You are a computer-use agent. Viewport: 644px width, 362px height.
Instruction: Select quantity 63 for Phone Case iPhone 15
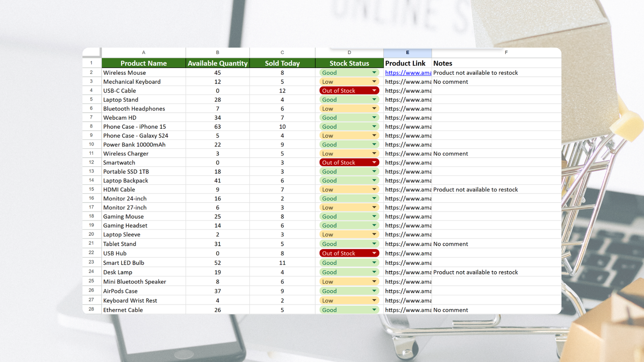click(218, 127)
